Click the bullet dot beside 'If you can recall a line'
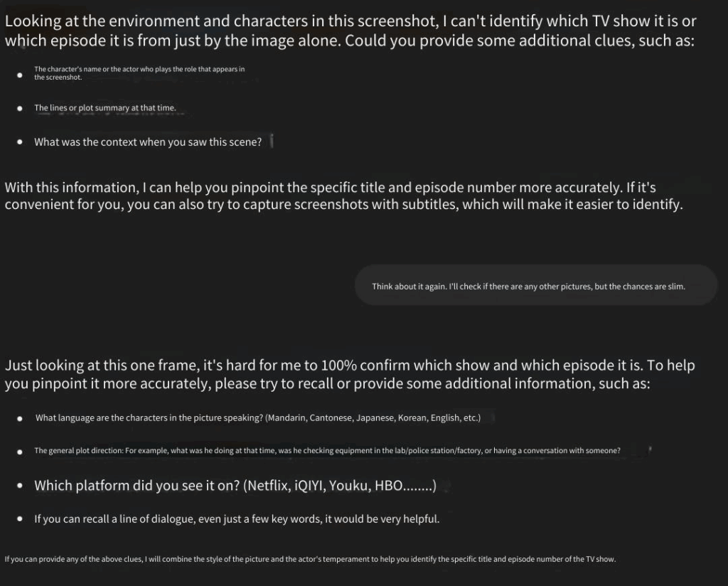 pos(19,519)
